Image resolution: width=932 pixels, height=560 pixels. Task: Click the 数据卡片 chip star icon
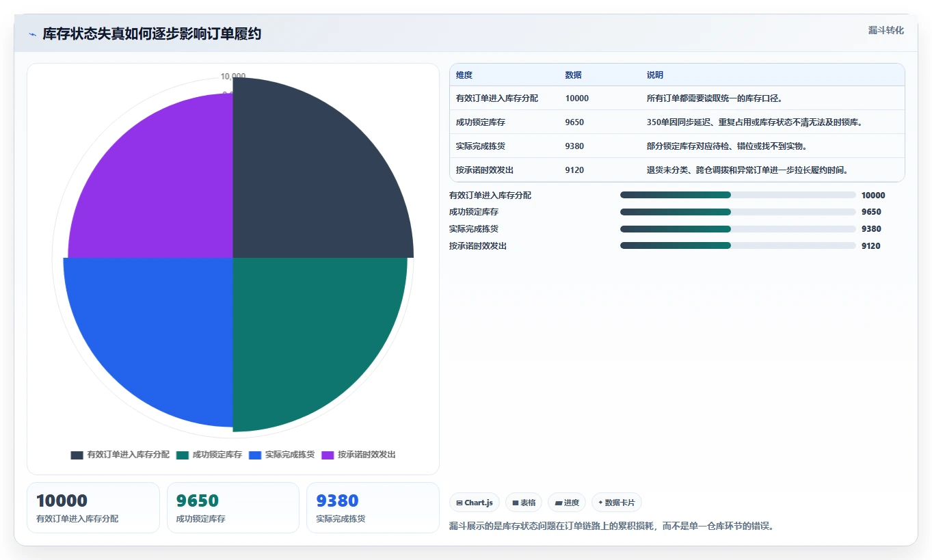(x=600, y=503)
